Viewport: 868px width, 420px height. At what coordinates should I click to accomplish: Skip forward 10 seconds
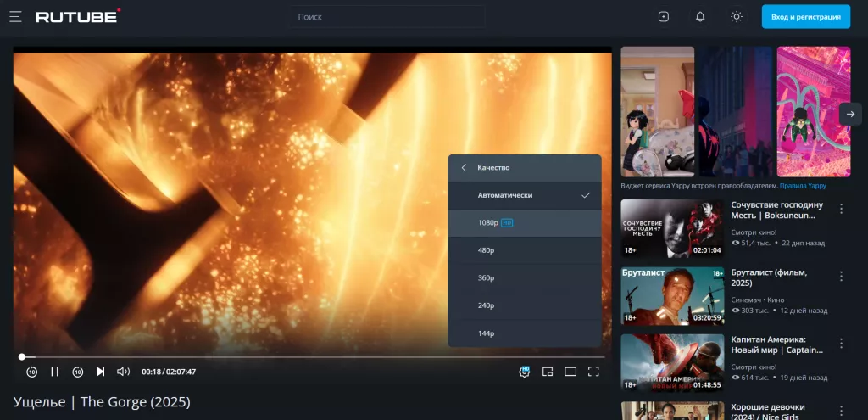77,372
